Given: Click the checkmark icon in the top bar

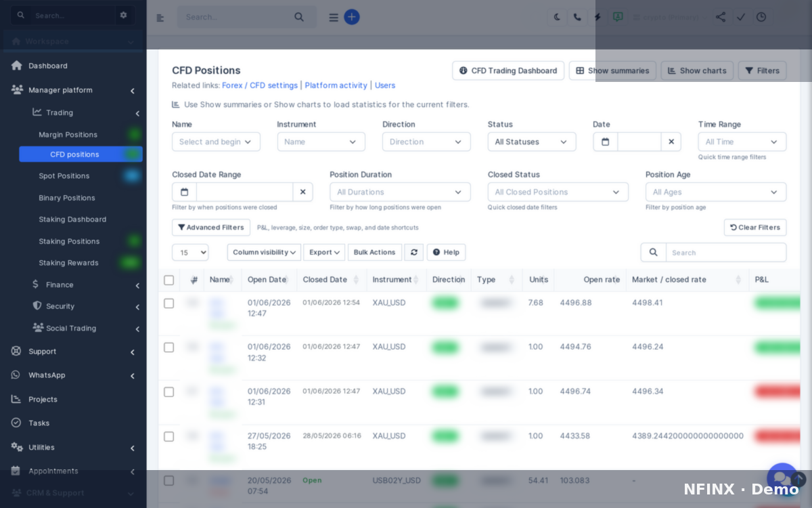Looking at the screenshot, I should [x=741, y=17].
